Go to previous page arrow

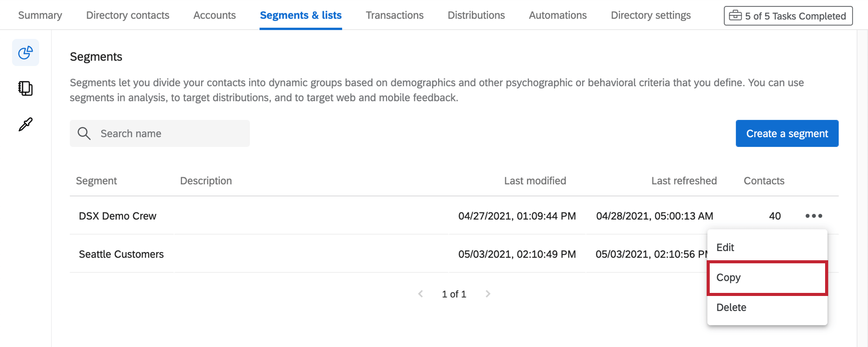coord(421,294)
